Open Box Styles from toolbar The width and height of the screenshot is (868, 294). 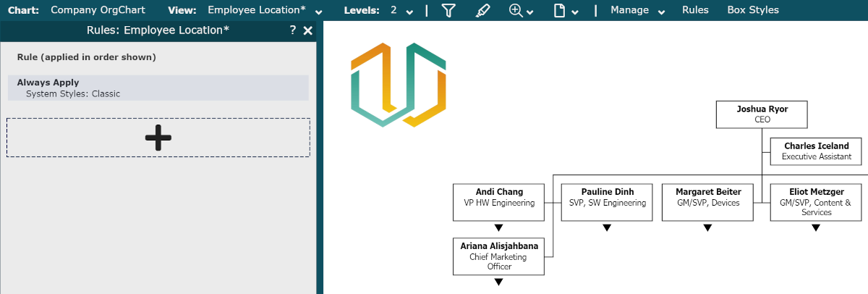(752, 10)
